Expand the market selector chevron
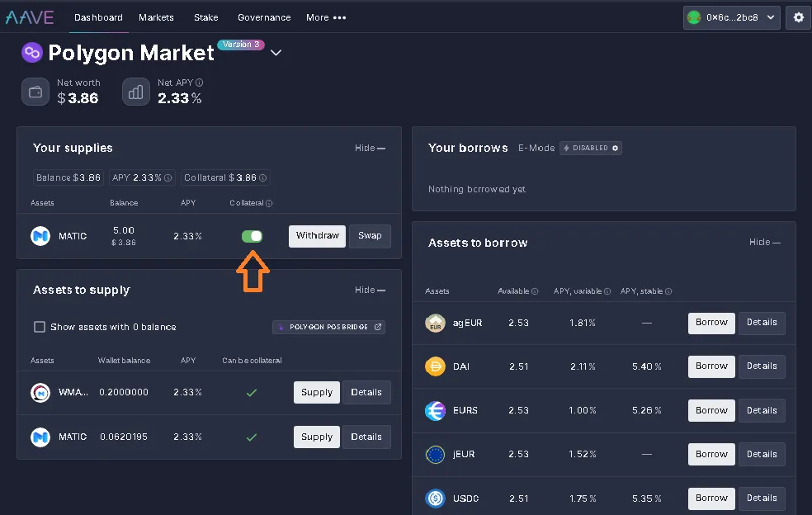Image resolution: width=812 pixels, height=515 pixels. click(276, 52)
